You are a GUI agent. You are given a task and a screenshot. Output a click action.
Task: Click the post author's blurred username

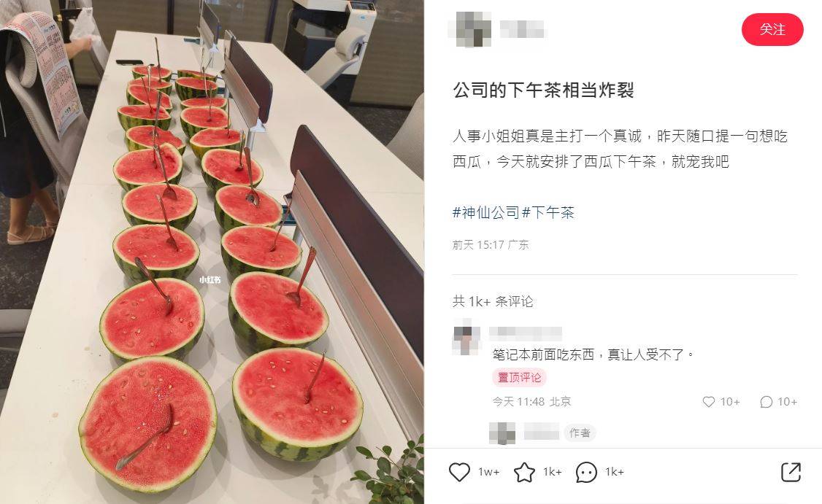[x=522, y=29]
